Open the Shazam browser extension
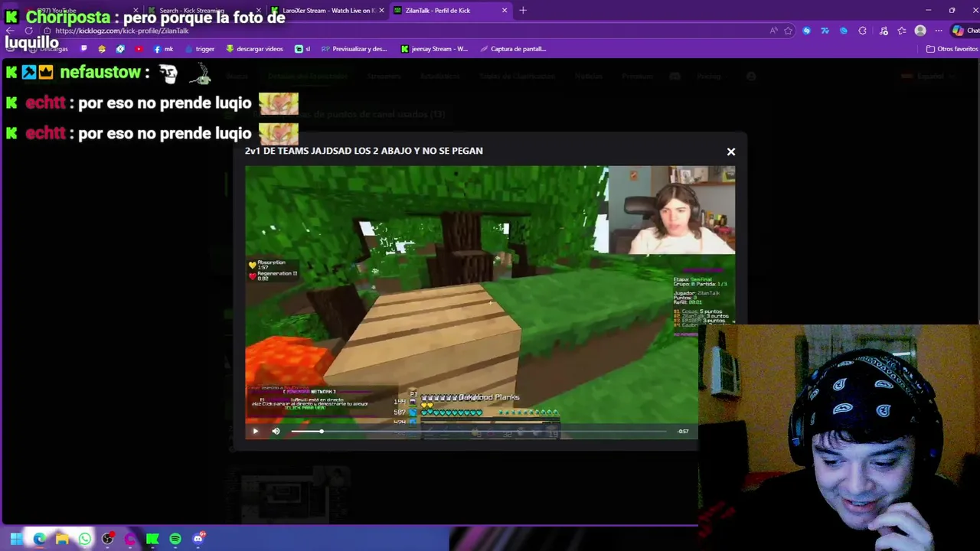 tap(806, 31)
